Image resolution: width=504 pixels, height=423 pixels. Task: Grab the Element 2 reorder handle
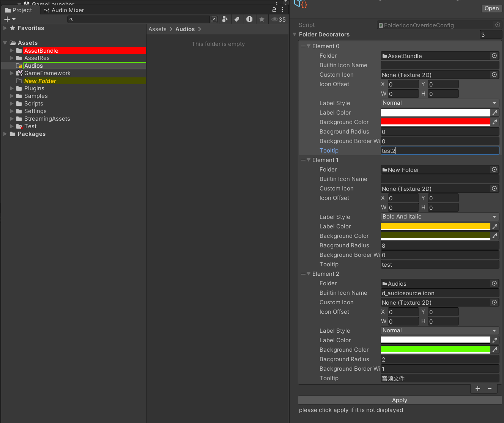303,274
